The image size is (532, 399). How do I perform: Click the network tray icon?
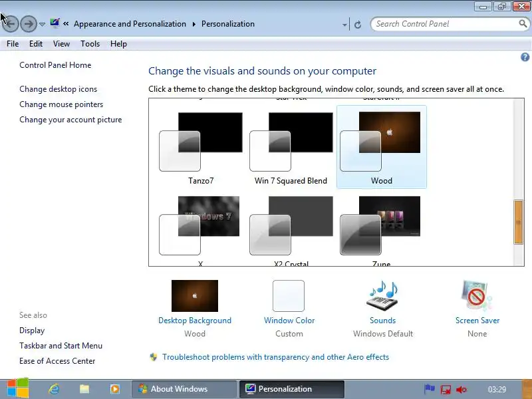point(446,389)
